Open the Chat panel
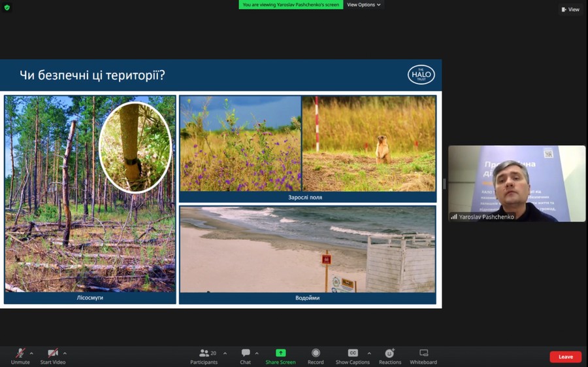 (x=245, y=356)
